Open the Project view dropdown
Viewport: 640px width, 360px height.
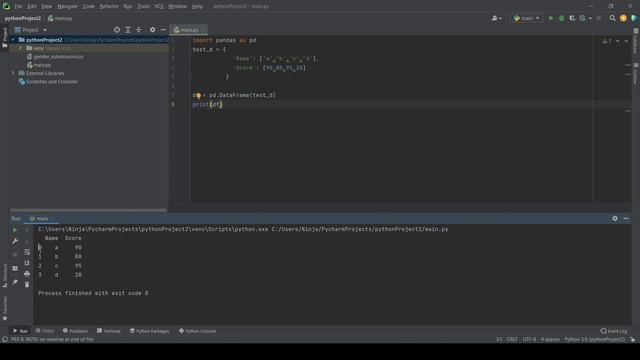(x=31, y=30)
